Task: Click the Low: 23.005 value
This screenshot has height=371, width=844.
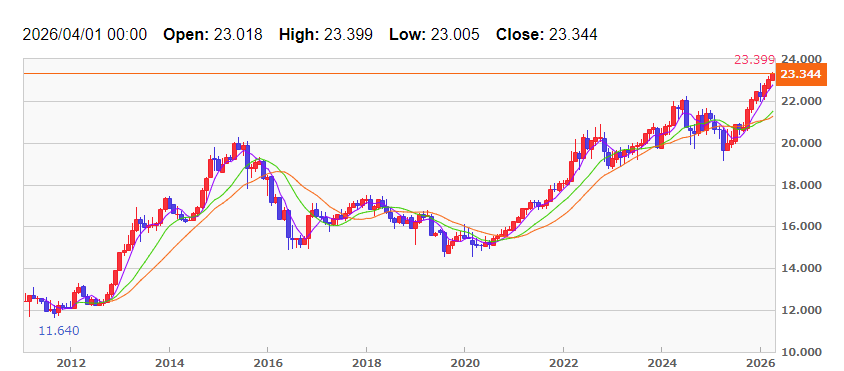Action: tap(434, 35)
